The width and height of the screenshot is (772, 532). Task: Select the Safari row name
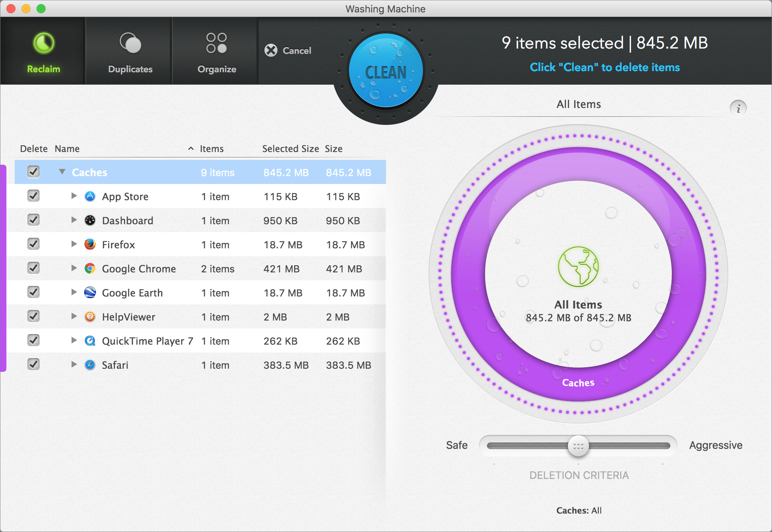coord(115,365)
